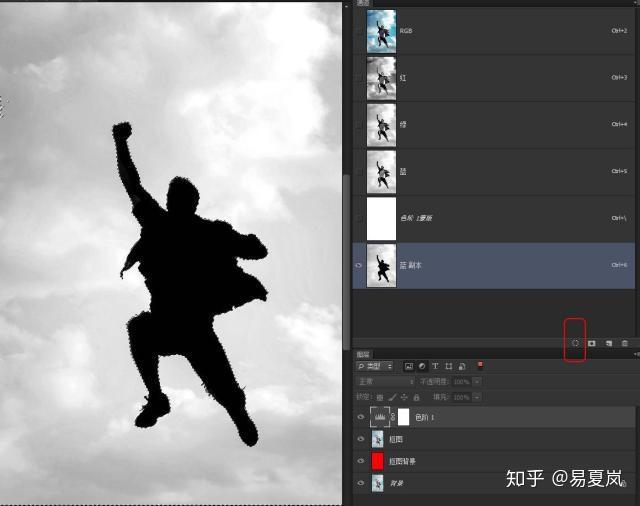
Task: Click the canvas vertical scrollbar
Action: [347, 261]
